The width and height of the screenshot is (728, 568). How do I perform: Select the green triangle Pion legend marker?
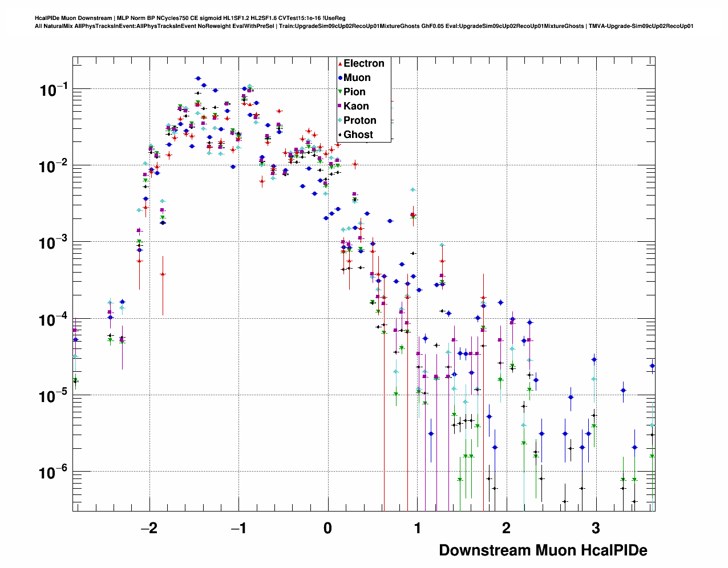340,92
